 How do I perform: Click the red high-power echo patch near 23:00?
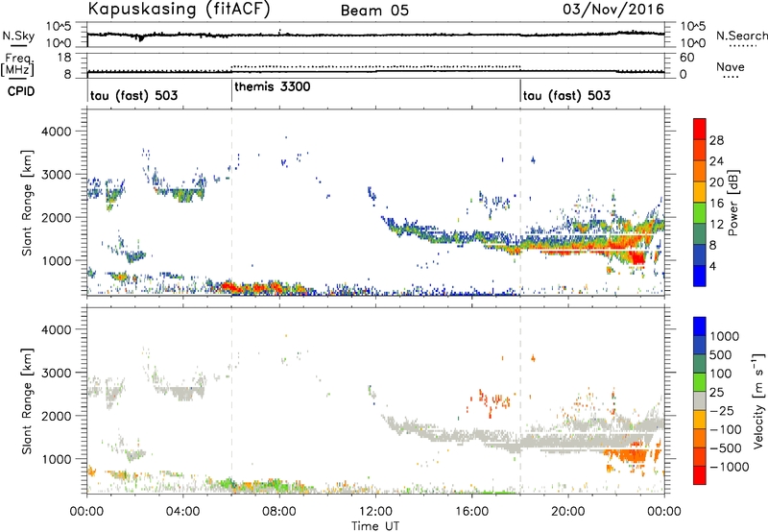click(636, 256)
